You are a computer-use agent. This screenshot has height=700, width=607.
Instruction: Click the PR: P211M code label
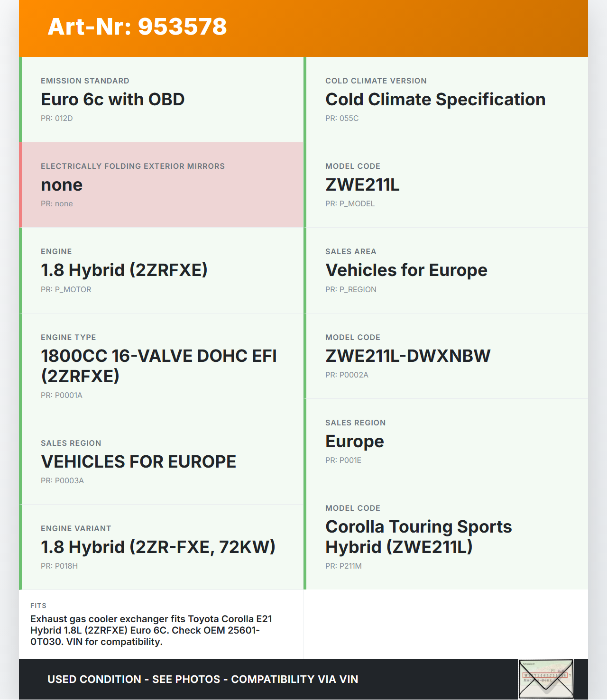click(343, 566)
